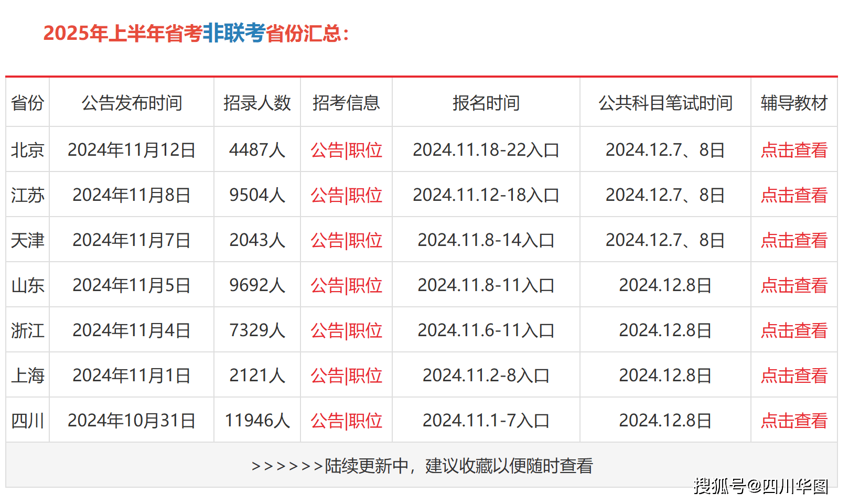Open registration entry 2024.11.1-7入口

(486, 421)
